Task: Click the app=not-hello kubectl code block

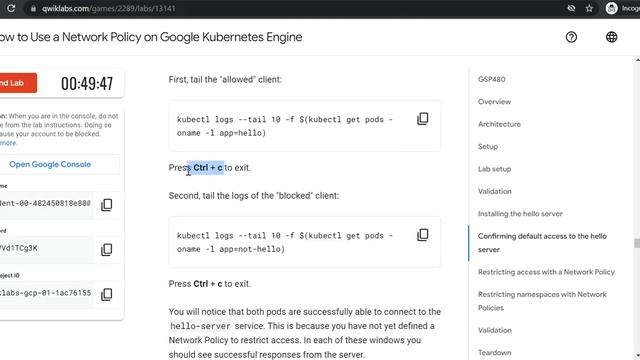Action: click(x=304, y=242)
